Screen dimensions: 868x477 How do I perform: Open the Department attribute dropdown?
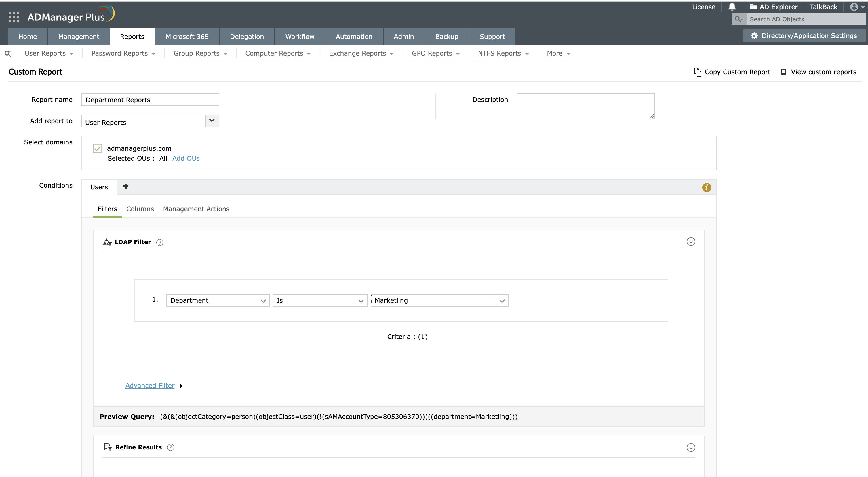218,300
